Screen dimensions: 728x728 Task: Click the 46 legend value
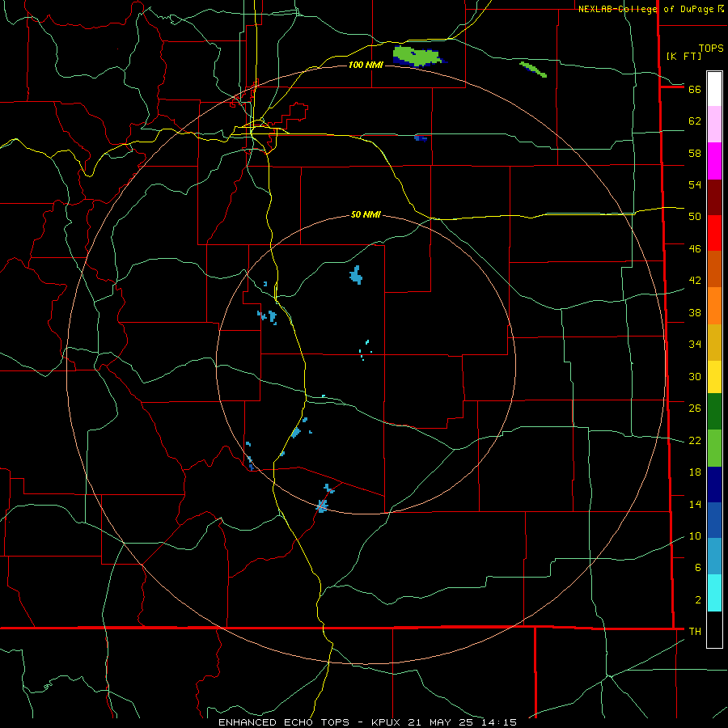(695, 249)
